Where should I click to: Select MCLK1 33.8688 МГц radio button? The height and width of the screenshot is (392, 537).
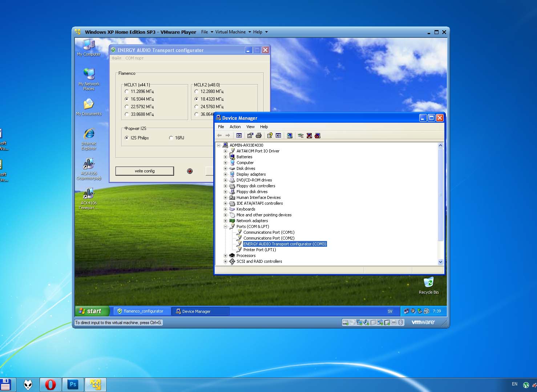126,114
